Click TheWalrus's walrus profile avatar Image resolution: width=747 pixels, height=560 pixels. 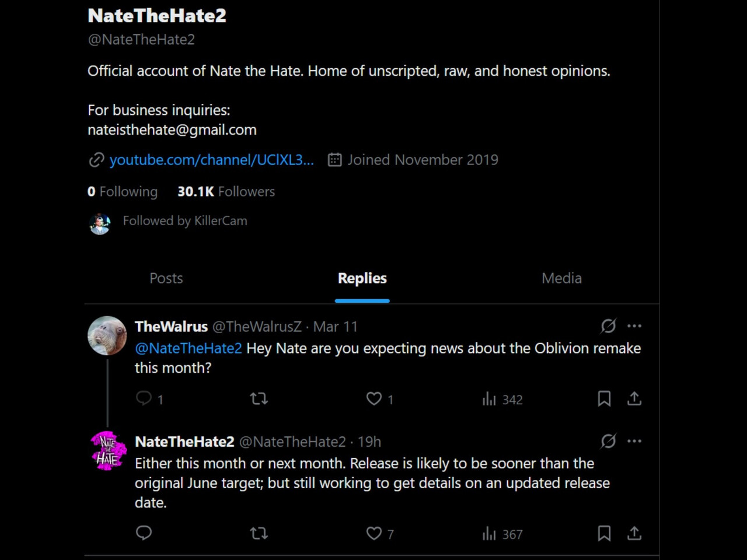(x=107, y=335)
